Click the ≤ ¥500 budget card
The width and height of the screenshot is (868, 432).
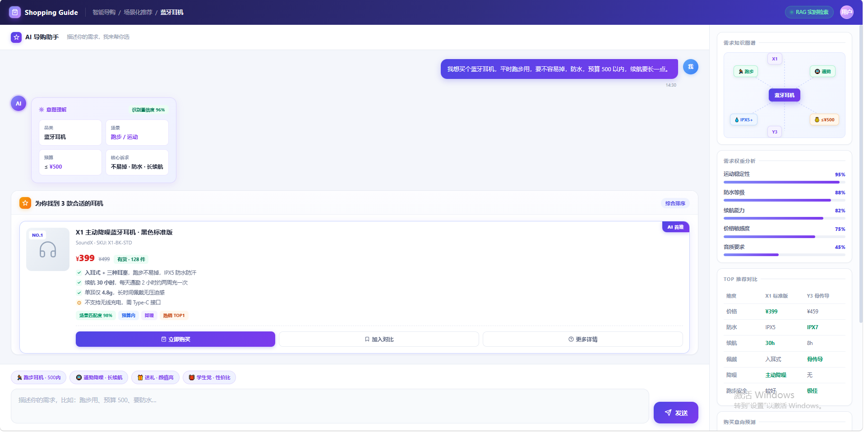[70, 162]
